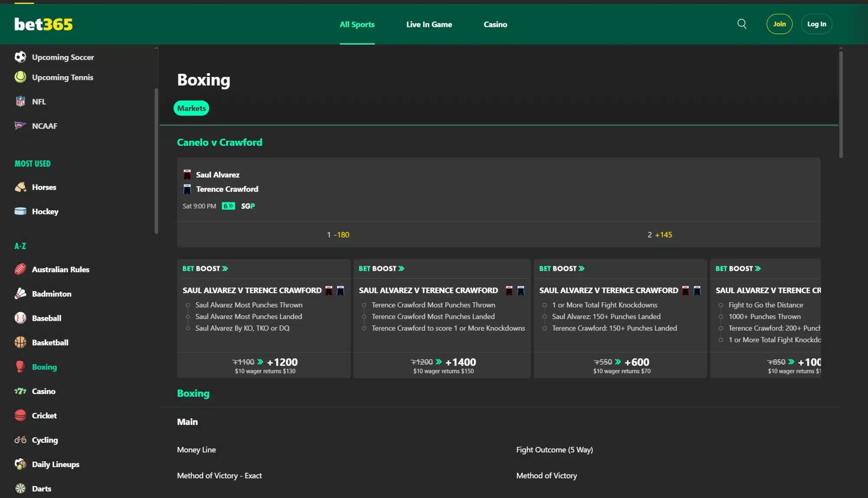The image size is (868, 498).
Task: Bet on Terence Crawford at +145
Action: tap(659, 234)
